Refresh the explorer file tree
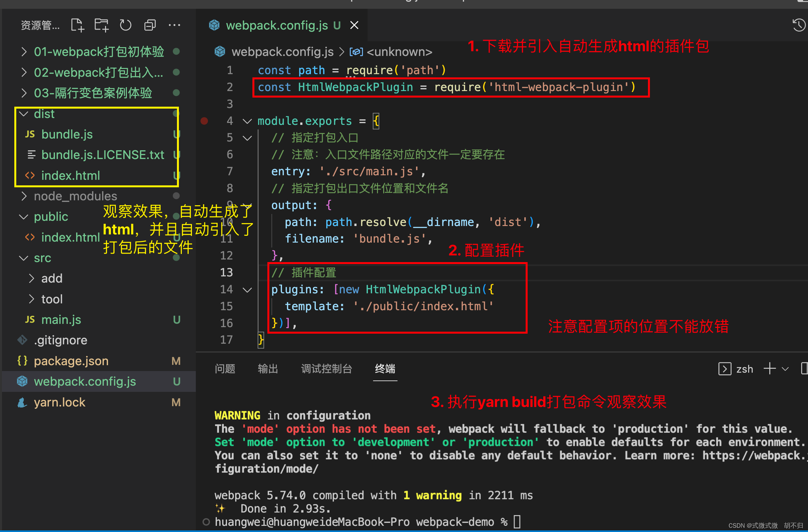The image size is (808, 532). (x=125, y=25)
